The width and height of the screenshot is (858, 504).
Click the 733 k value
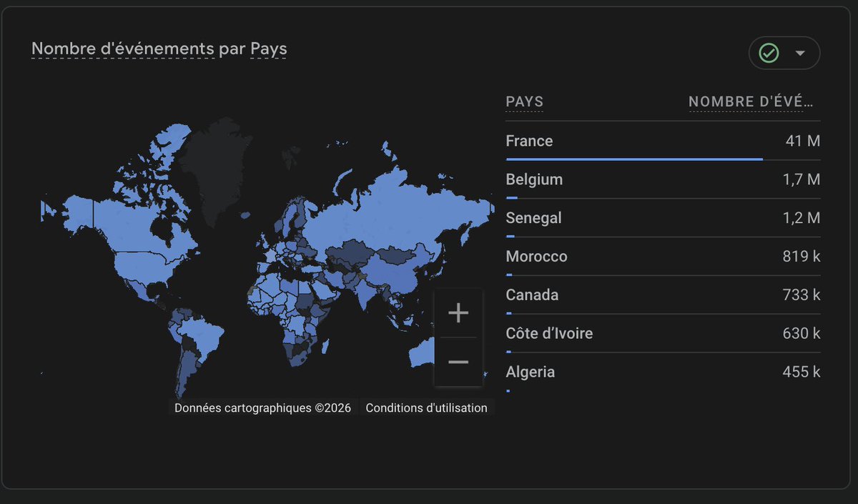(802, 295)
